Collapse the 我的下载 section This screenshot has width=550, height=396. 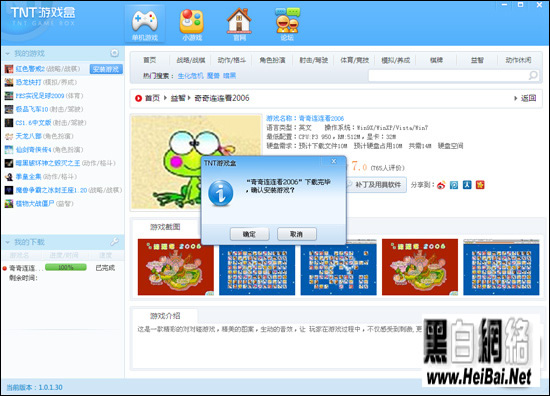coord(7,242)
